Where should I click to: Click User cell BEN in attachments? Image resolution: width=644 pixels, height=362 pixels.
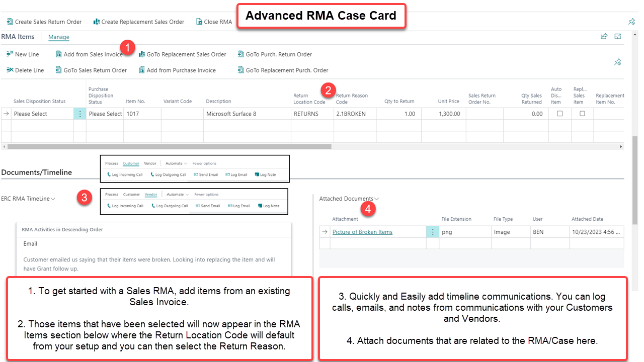549,232
